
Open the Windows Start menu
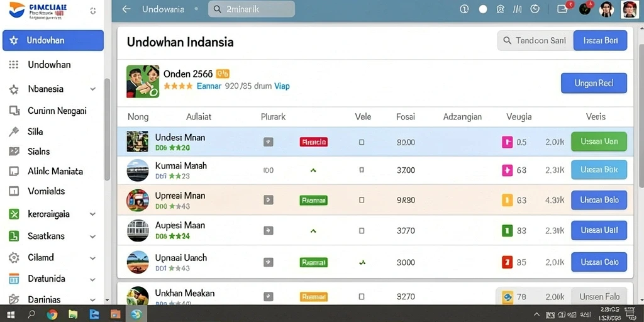tap(11, 314)
